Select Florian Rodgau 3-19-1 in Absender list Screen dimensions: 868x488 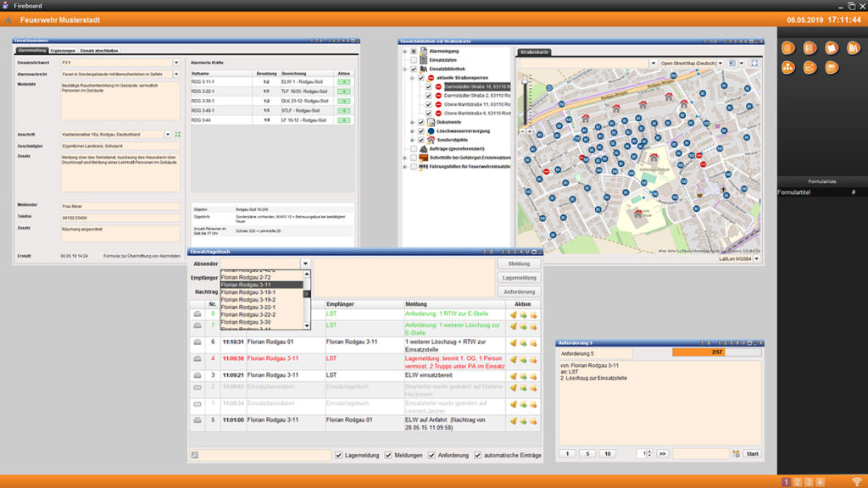tap(262, 292)
